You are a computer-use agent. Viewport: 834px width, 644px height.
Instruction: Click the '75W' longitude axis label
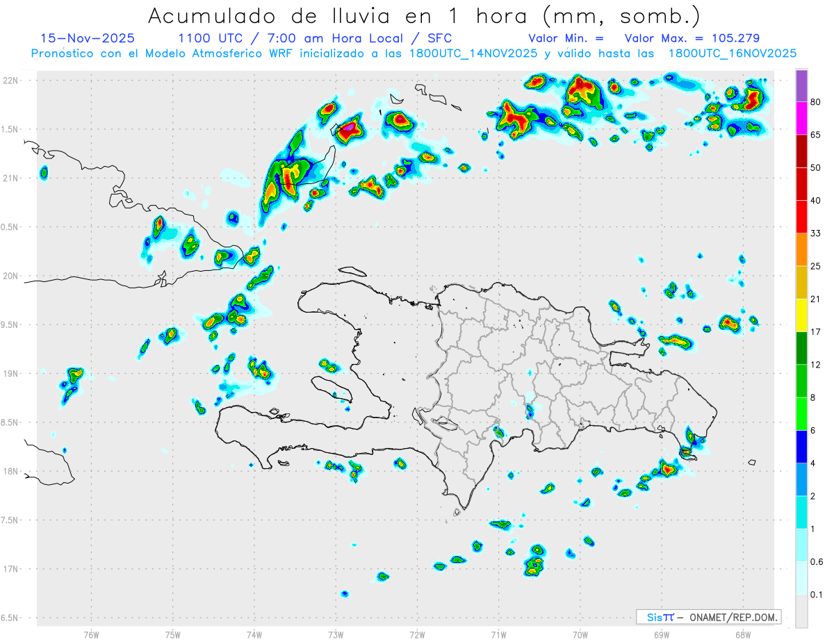pyautogui.click(x=172, y=634)
